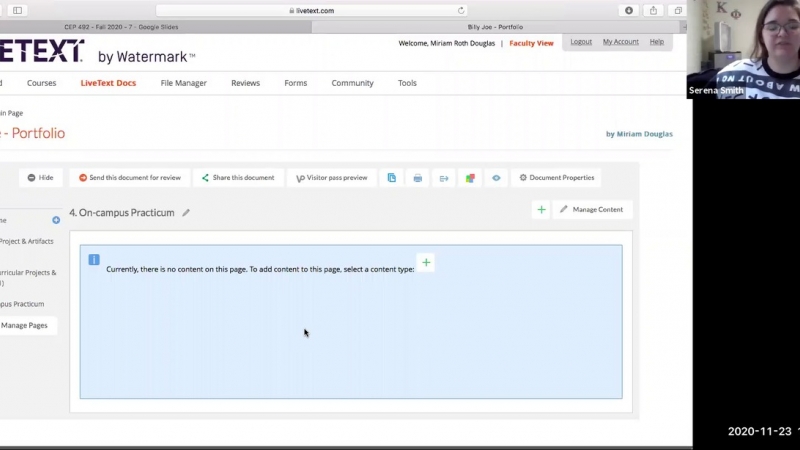The height and width of the screenshot is (450, 800).
Task: Select Manage Pages in sidebar
Action: tap(24, 325)
